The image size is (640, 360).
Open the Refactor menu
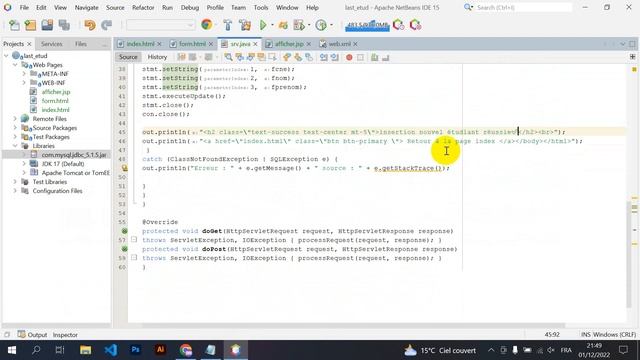pos(143,7)
